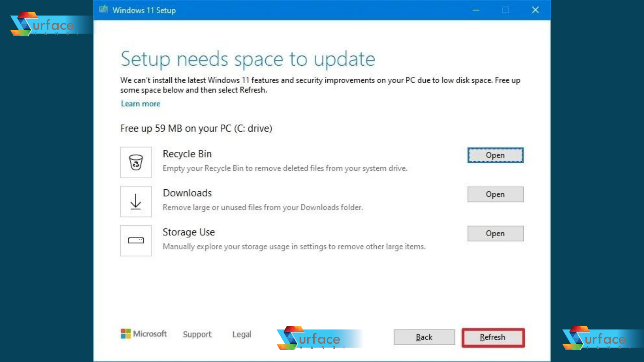Select the 'Setup needs space to update' heading
Screen dimensions: 644x362
[248, 59]
